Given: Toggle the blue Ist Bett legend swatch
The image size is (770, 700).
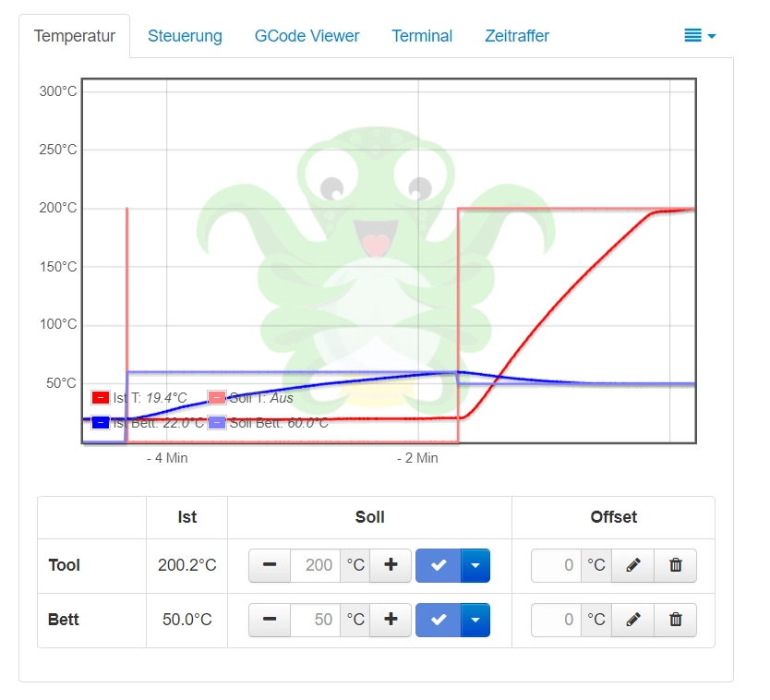Looking at the screenshot, I should (x=101, y=422).
